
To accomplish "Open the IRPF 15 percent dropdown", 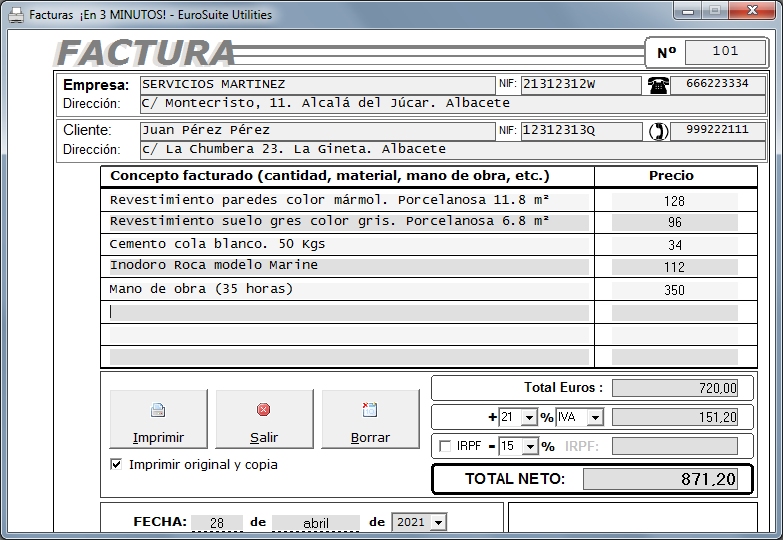I will click(531, 446).
